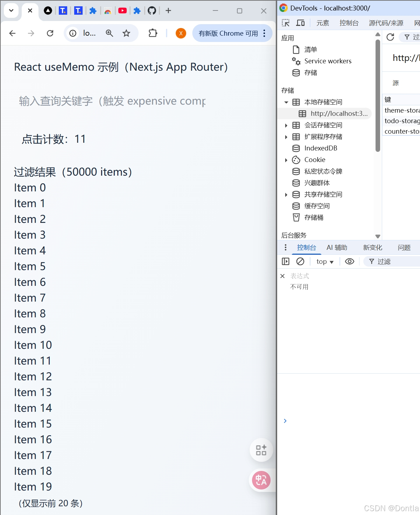
Task: Open the 问题 drawer tab
Action: pos(404,248)
